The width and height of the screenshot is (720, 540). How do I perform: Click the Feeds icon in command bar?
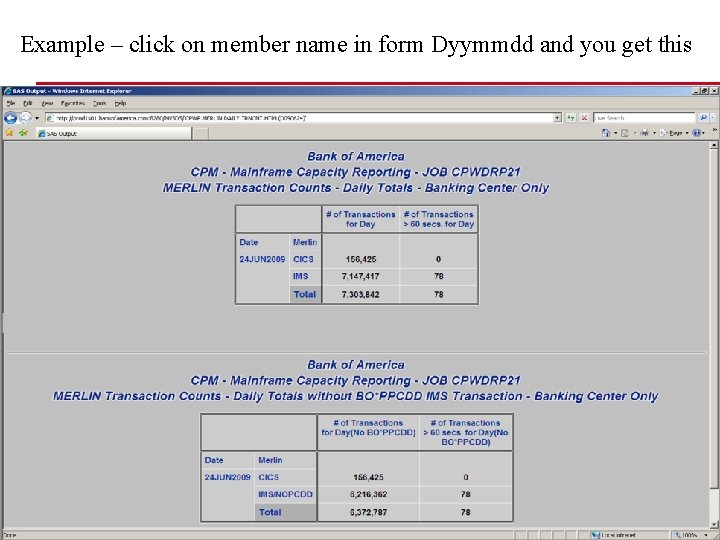pos(624,133)
